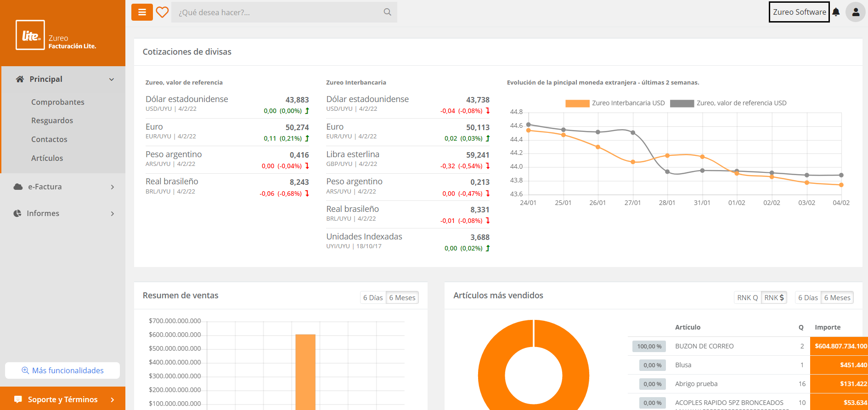The image size is (868, 410).
Task: Click the search magnifier icon
Action: tap(387, 12)
